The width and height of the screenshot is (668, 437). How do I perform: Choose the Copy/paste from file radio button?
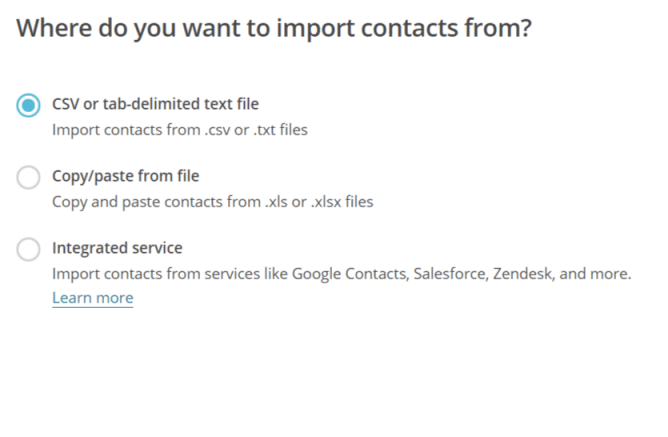coord(29,178)
